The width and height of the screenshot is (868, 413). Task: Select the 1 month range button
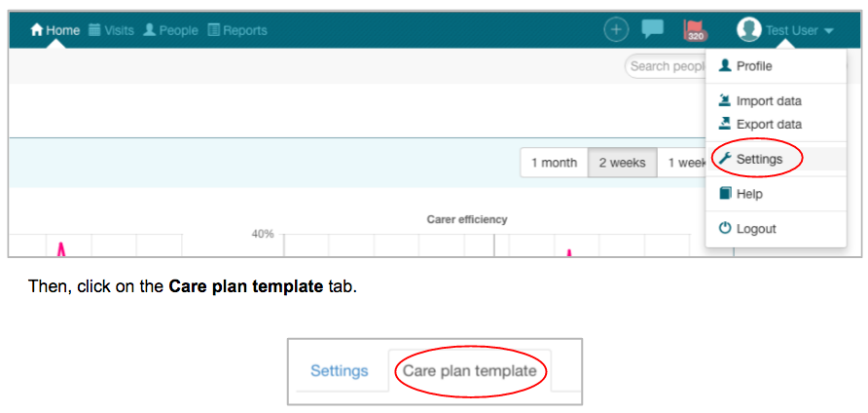coord(554,163)
